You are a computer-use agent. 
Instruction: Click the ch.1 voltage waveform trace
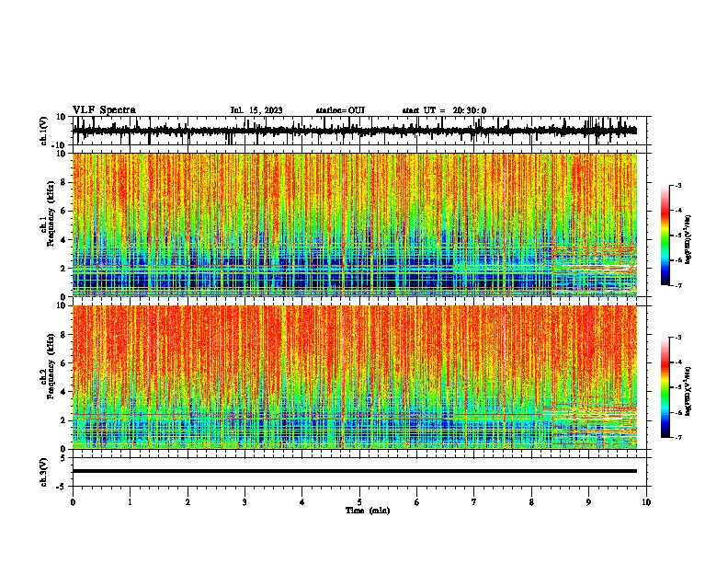355,131
